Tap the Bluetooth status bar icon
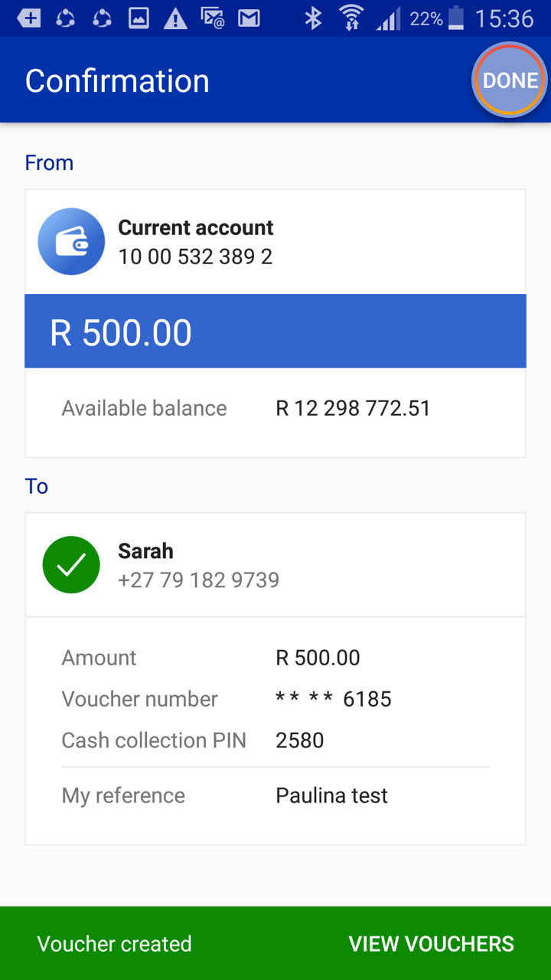 313,18
